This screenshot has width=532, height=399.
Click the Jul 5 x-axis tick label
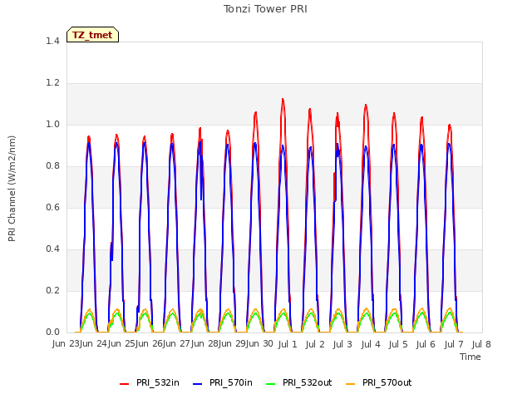click(398, 344)
